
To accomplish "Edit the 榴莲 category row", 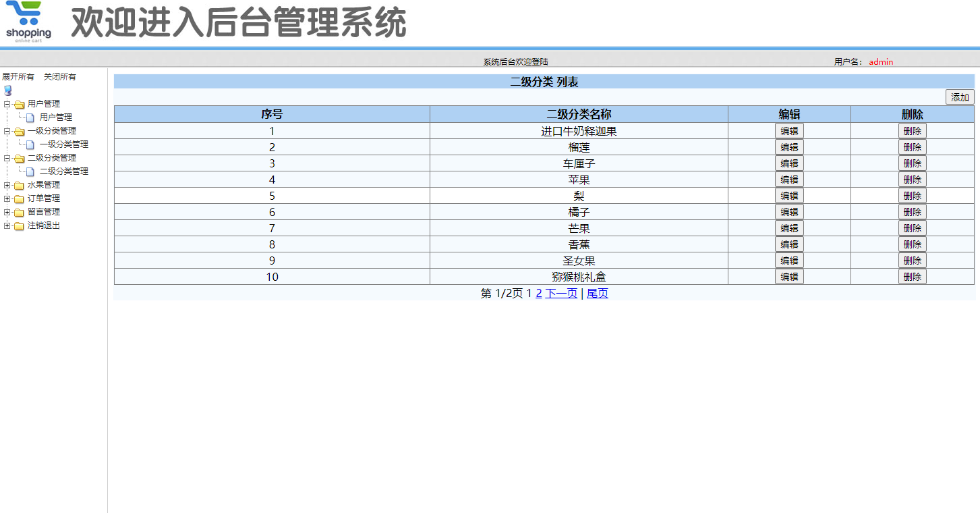I will click(x=789, y=146).
